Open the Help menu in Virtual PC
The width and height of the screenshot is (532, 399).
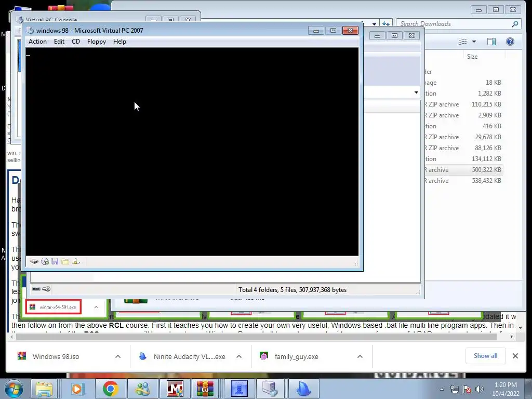119,42
